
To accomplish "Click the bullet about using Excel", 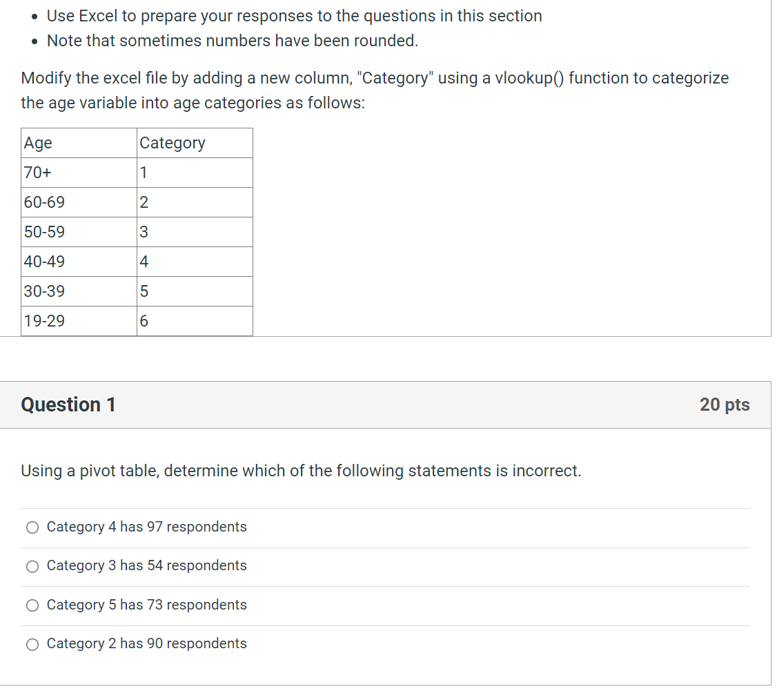I will click(293, 16).
